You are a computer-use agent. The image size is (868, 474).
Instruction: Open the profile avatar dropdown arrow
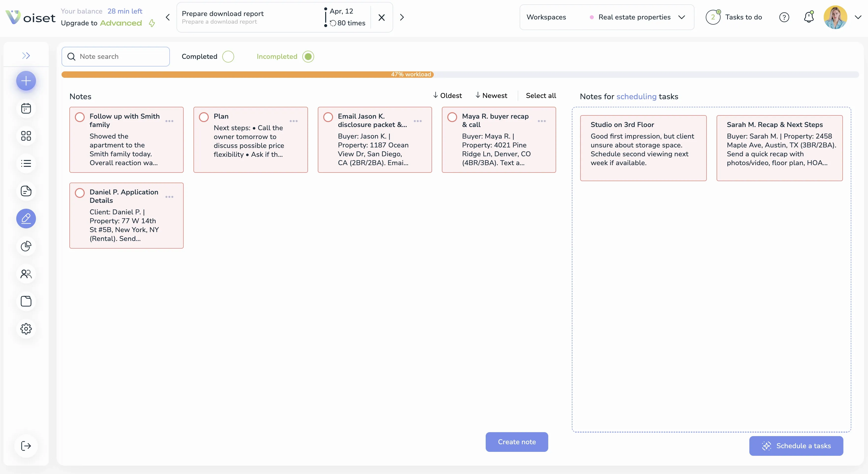[858, 17]
